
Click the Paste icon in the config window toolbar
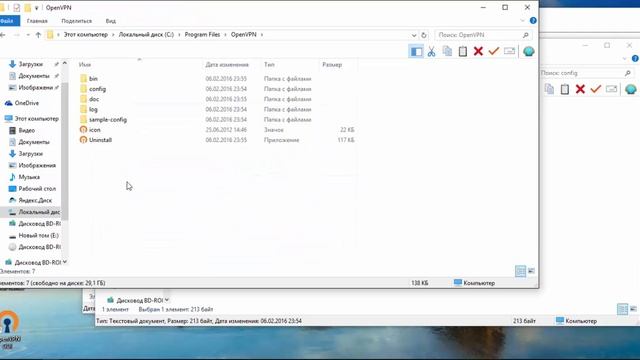coord(565,89)
